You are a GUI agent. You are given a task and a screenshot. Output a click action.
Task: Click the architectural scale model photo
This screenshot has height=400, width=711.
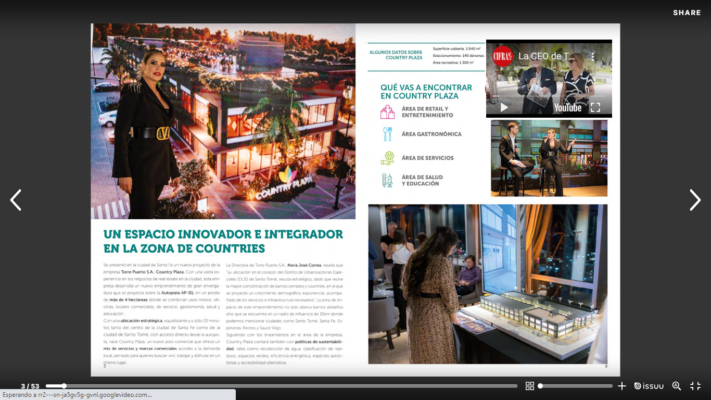pyautogui.click(x=487, y=284)
